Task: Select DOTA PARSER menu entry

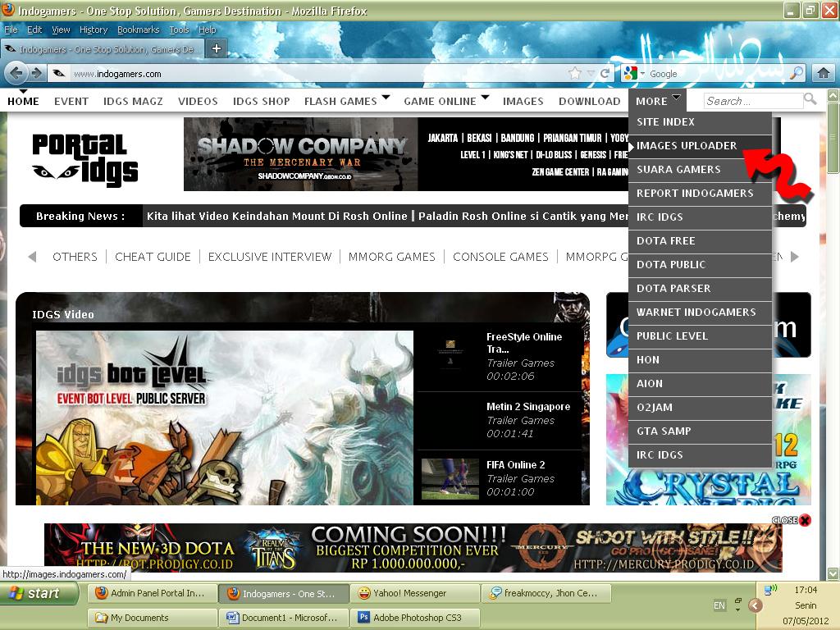Action: coord(701,288)
